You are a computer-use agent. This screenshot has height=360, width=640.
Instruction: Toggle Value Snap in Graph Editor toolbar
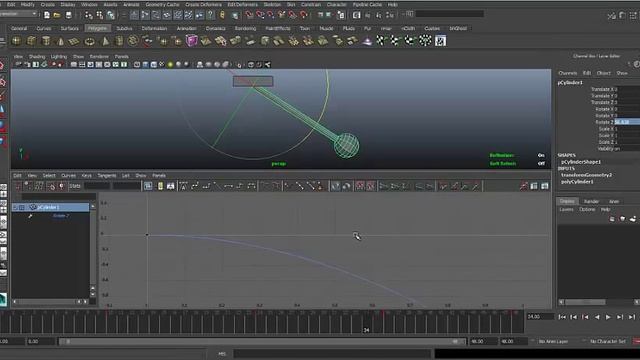tap(371, 187)
